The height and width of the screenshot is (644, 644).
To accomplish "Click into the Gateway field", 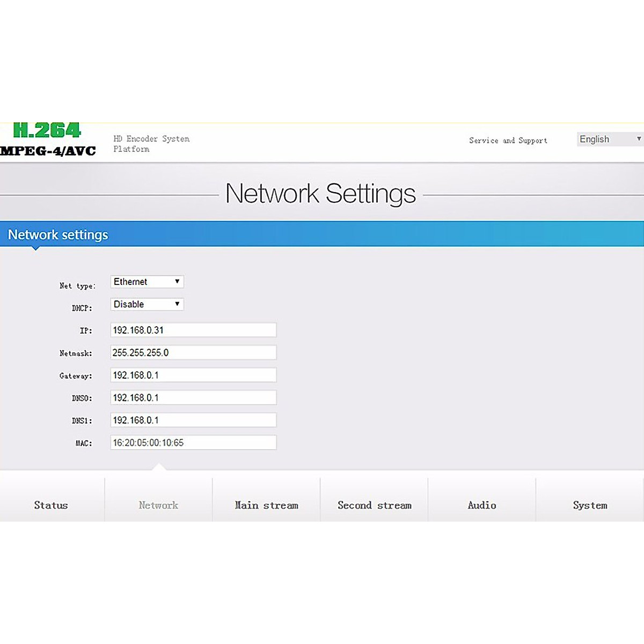I will pyautogui.click(x=193, y=375).
